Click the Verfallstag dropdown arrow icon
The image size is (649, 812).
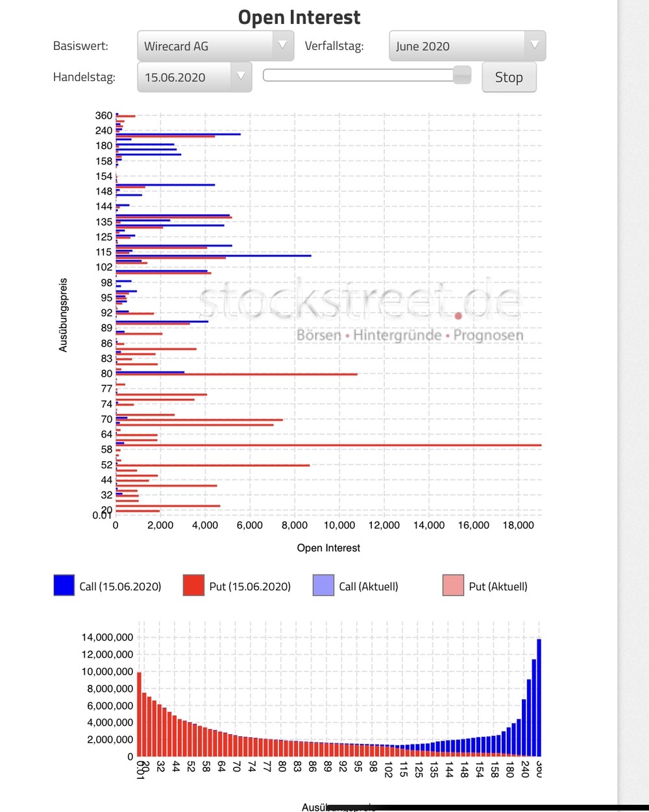tap(534, 45)
